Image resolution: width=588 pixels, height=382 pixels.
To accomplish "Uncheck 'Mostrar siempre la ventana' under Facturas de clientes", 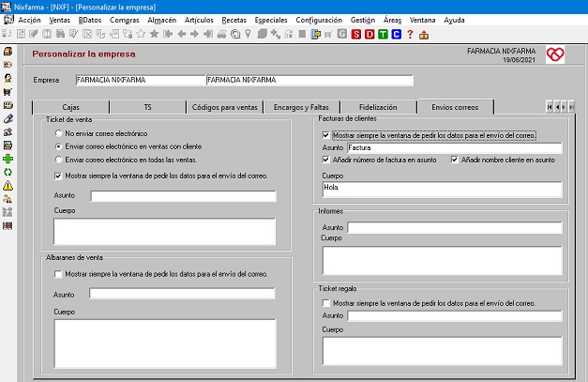I will [325, 135].
